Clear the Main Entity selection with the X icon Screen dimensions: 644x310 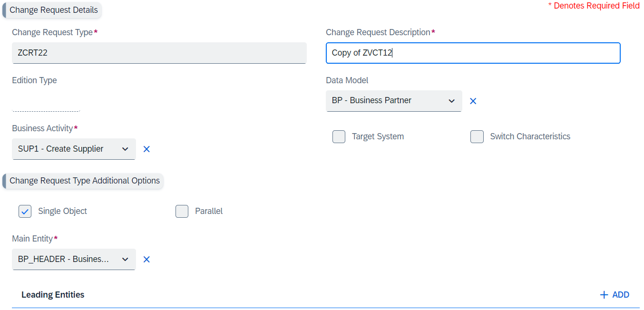click(146, 259)
